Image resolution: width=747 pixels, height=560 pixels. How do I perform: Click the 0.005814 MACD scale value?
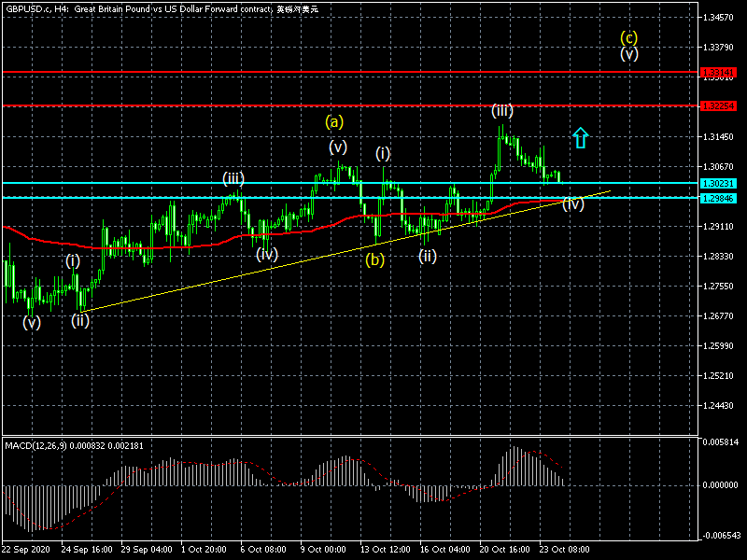coord(723,441)
